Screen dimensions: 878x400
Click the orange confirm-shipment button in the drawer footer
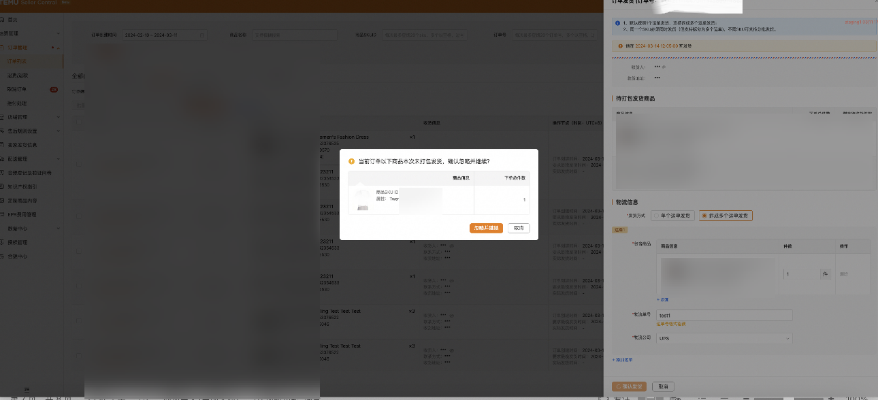click(x=630, y=385)
